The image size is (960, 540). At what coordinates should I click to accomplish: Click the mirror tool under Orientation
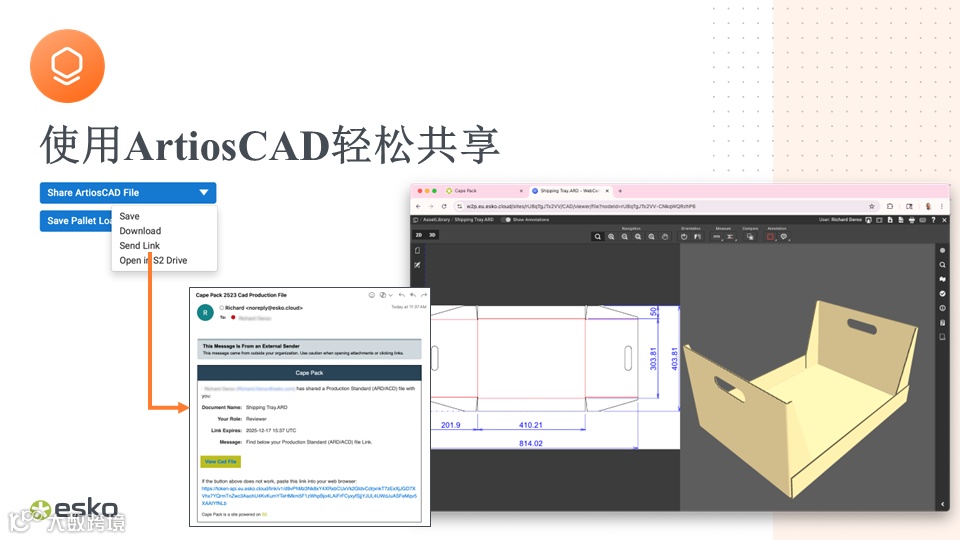click(x=697, y=237)
